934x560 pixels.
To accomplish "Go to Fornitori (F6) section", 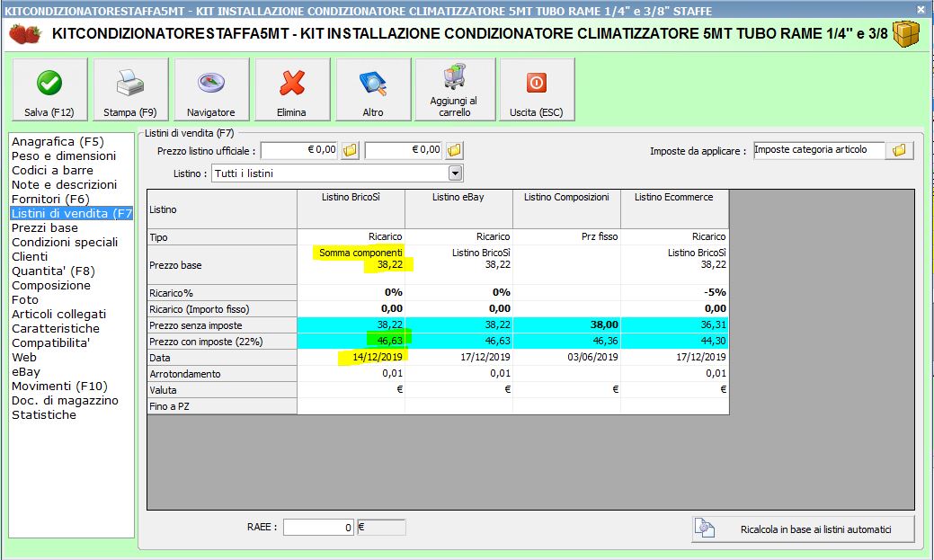I will coord(50,199).
